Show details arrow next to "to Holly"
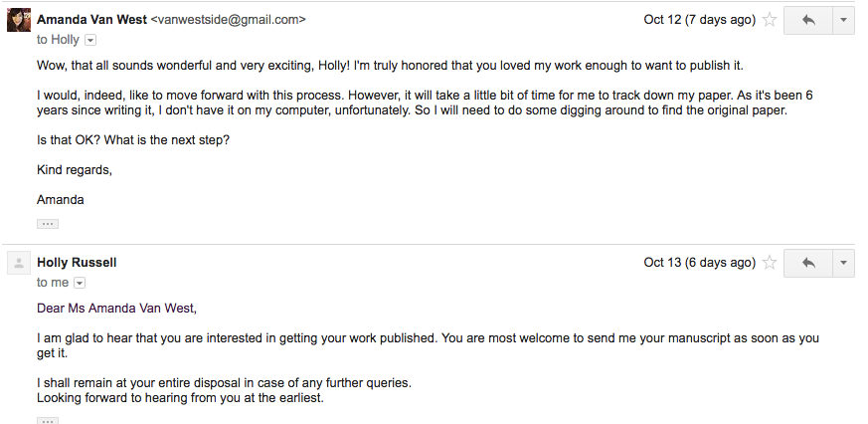 pyautogui.click(x=91, y=40)
